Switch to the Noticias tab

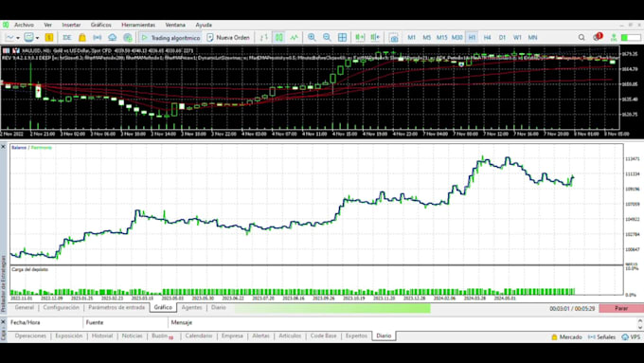coord(132,336)
